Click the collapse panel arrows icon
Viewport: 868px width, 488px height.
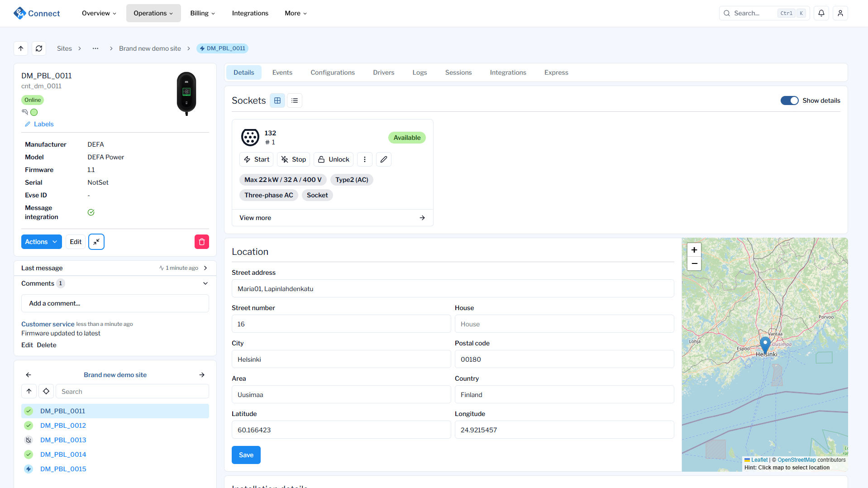click(96, 242)
